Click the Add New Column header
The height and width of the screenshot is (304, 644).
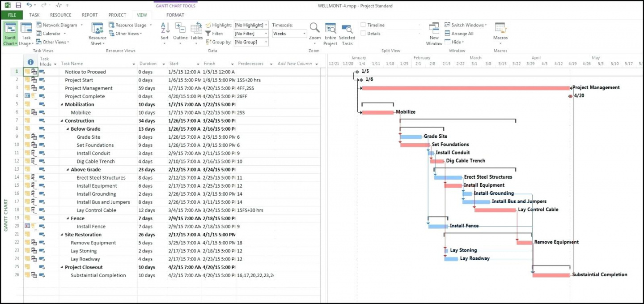[295, 64]
